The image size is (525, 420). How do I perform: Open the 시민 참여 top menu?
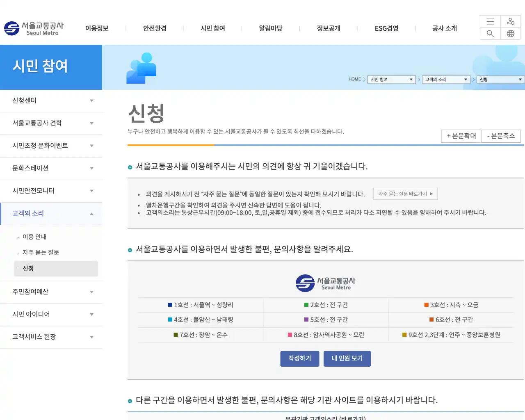[x=213, y=28]
